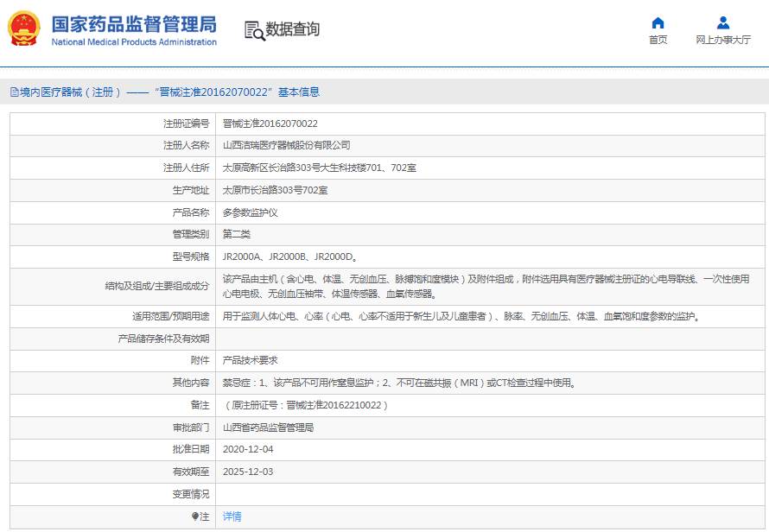Image resolution: width=769 pixels, height=532 pixels.
Task: Click National Medical Products Administration text
Action: pyautogui.click(x=134, y=42)
